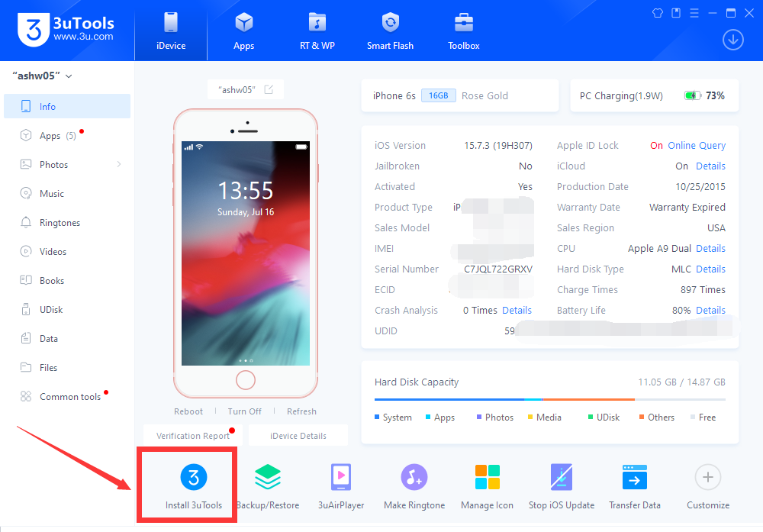Open Common tools in the sidebar
Image resolution: width=763 pixels, height=532 pixels.
click(67, 396)
